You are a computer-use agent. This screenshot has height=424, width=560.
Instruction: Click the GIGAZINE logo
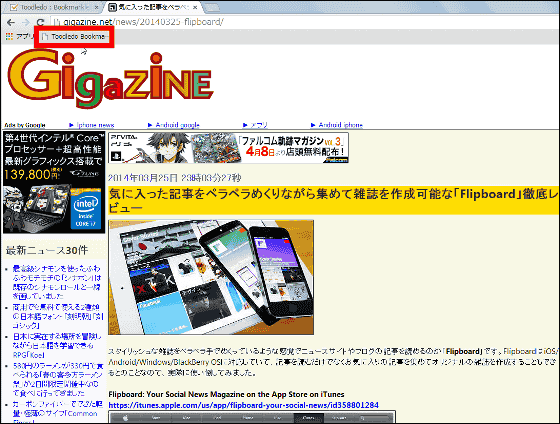(x=110, y=79)
